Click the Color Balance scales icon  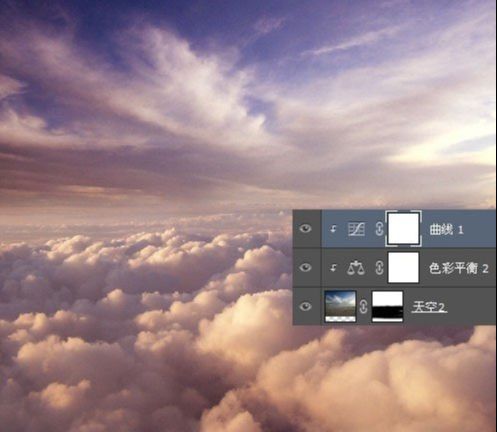[356, 268]
